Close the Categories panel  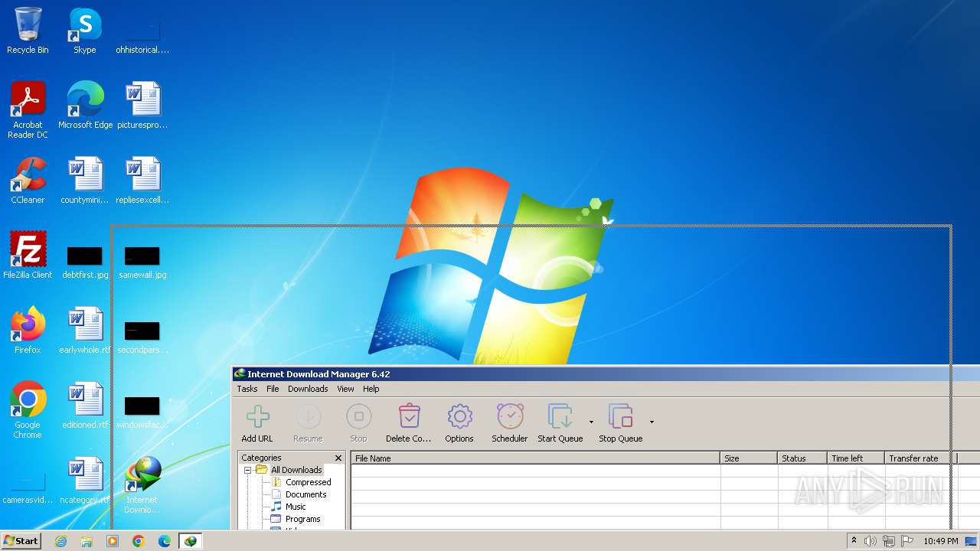pos(338,458)
